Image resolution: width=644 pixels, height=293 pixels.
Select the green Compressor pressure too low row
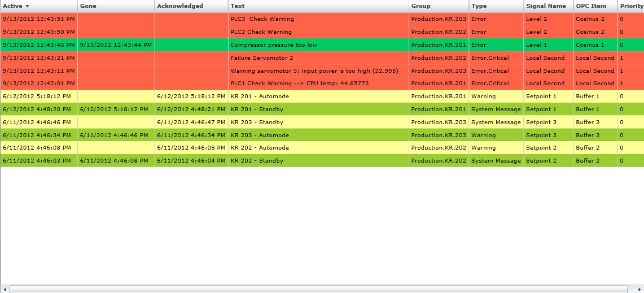click(x=274, y=45)
